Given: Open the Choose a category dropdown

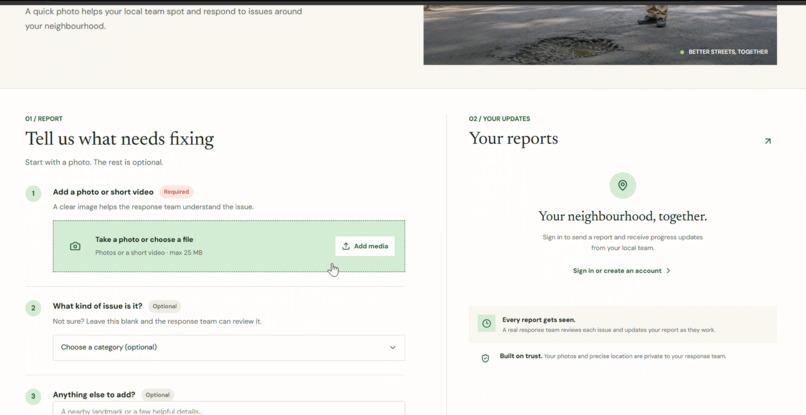Looking at the screenshot, I should (x=229, y=348).
